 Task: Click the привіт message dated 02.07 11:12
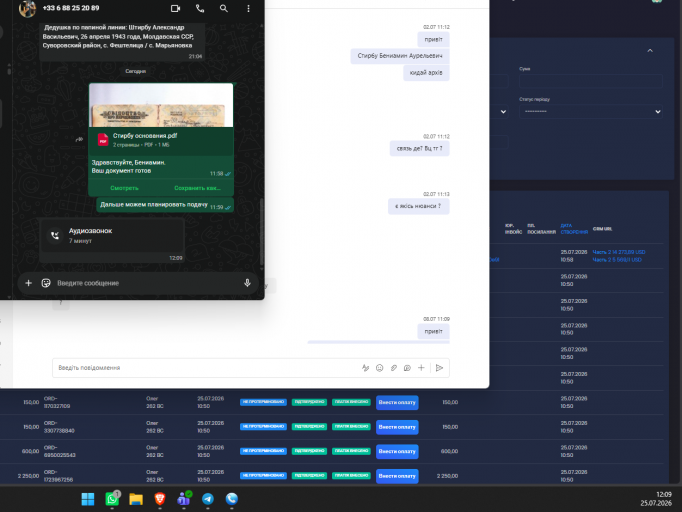tap(433, 40)
